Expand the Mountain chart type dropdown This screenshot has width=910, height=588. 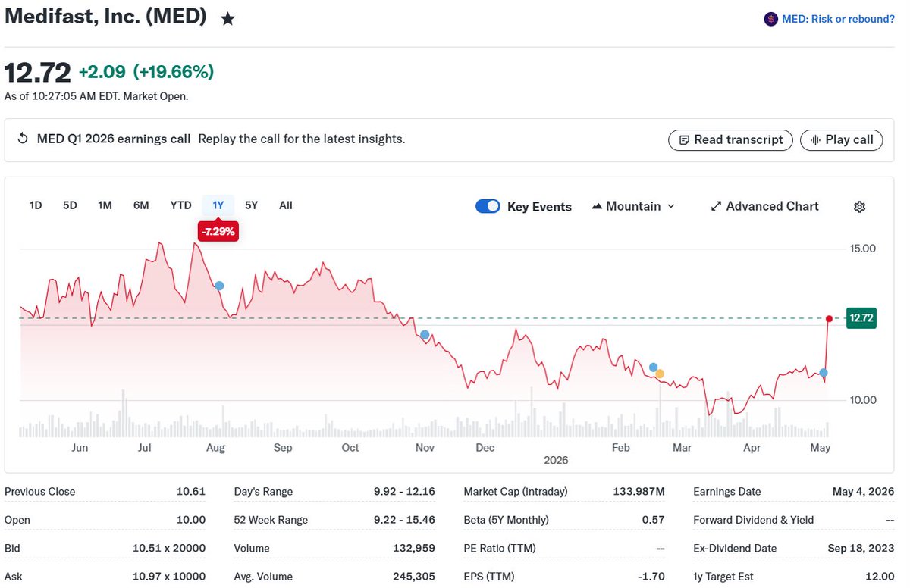coord(632,206)
